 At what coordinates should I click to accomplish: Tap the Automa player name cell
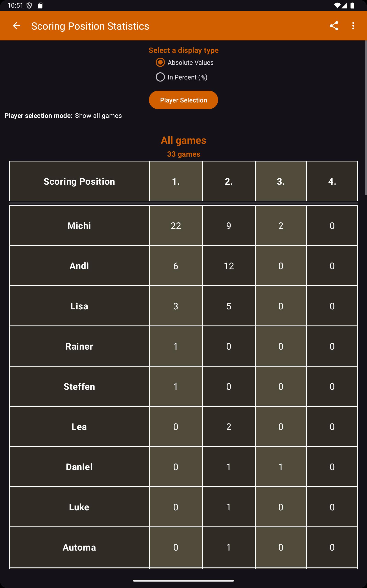[x=79, y=547]
